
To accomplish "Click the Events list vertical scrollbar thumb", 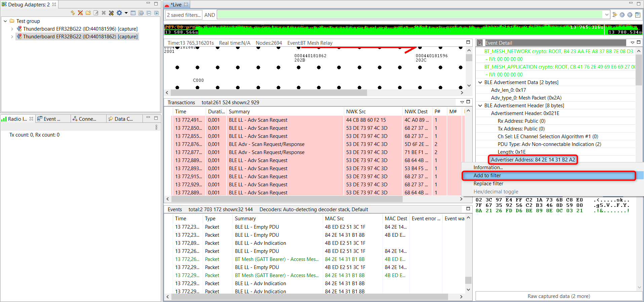I will point(468,280).
